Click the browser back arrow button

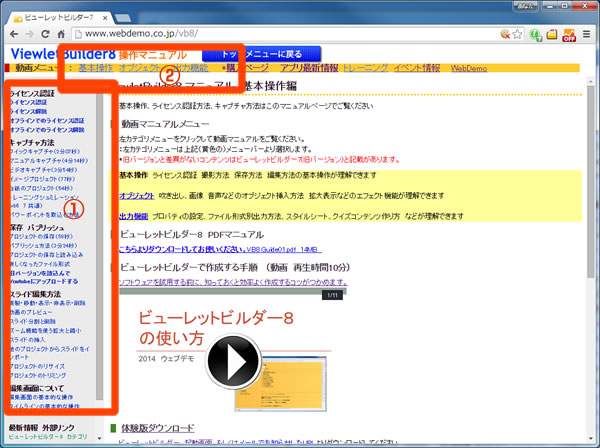pos(13,34)
